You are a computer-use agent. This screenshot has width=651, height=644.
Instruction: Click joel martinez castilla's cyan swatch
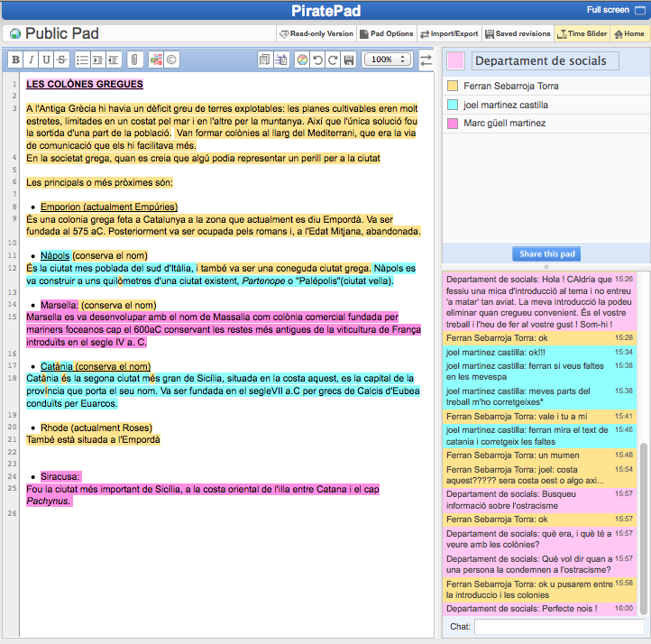click(453, 105)
